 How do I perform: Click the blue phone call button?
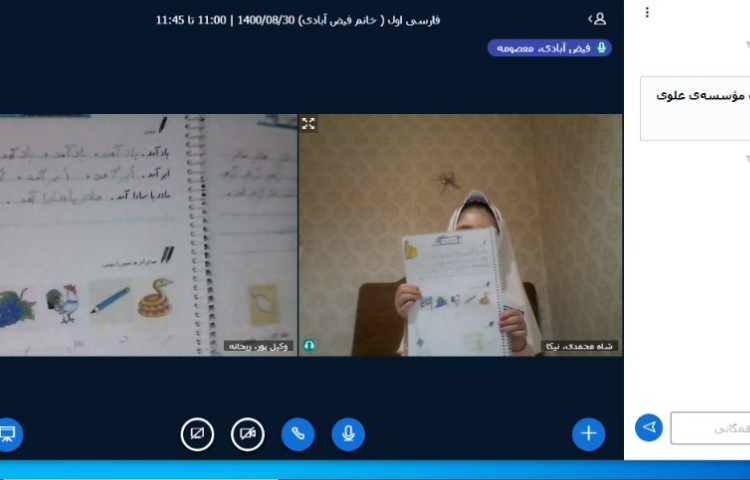[x=298, y=434]
